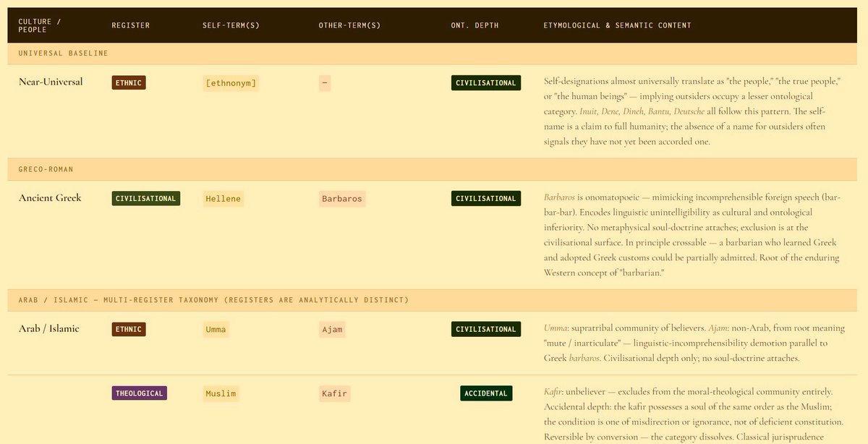Click the Ajam other-term chip
This screenshot has height=444, width=868.
pos(332,330)
